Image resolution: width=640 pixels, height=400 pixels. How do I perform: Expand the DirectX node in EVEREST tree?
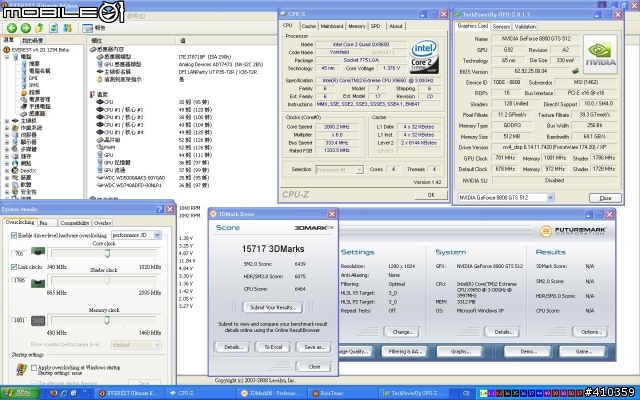click(x=7, y=171)
